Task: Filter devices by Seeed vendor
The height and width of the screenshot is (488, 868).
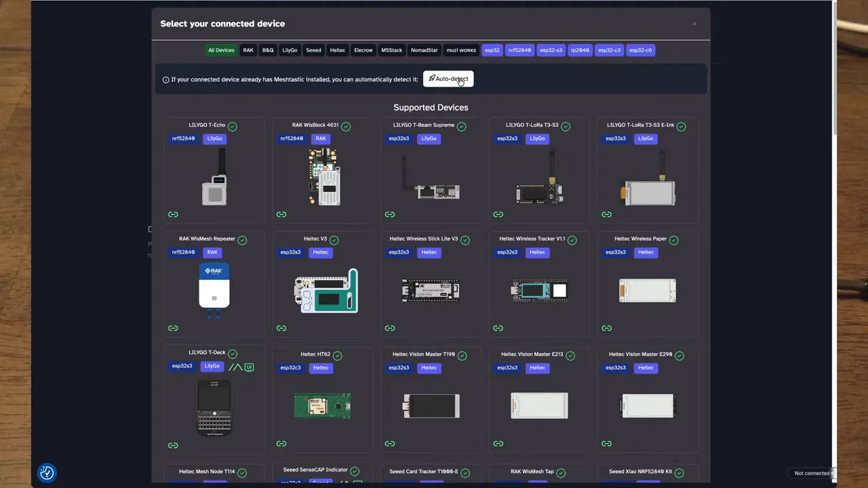Action: [313, 50]
